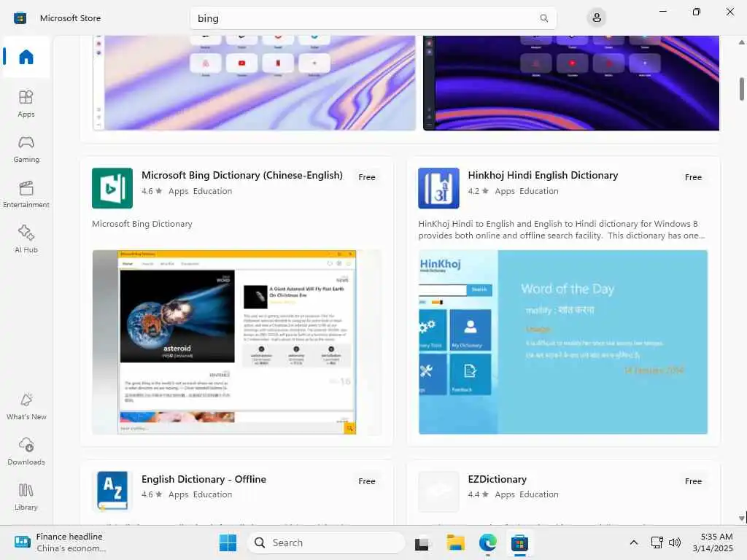Open Task View on taskbar
The width and height of the screenshot is (747, 560).
[422, 543]
